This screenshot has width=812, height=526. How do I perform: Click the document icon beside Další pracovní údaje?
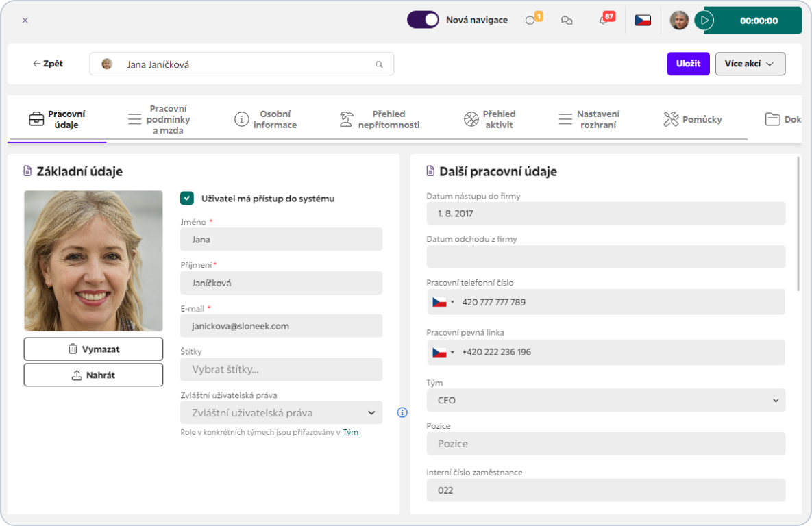pyautogui.click(x=430, y=171)
